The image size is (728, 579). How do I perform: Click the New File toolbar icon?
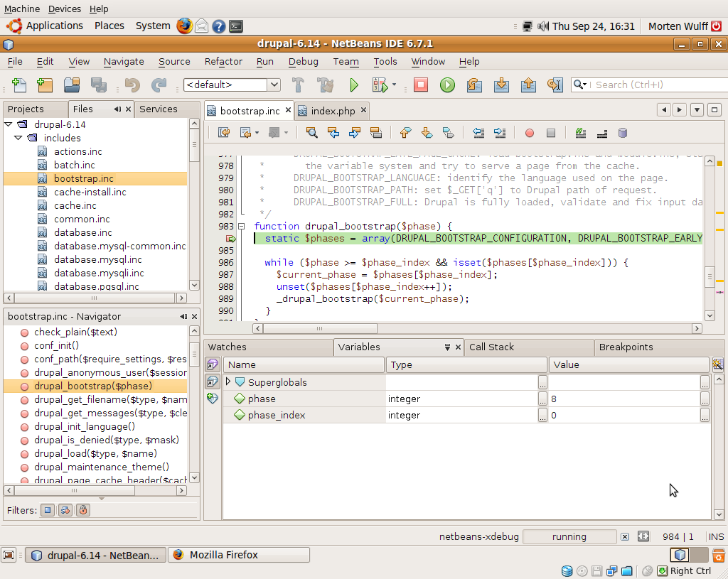coord(19,85)
